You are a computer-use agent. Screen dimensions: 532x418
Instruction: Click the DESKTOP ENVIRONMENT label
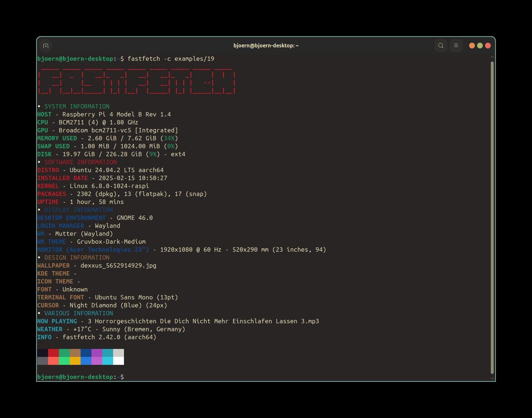click(72, 218)
